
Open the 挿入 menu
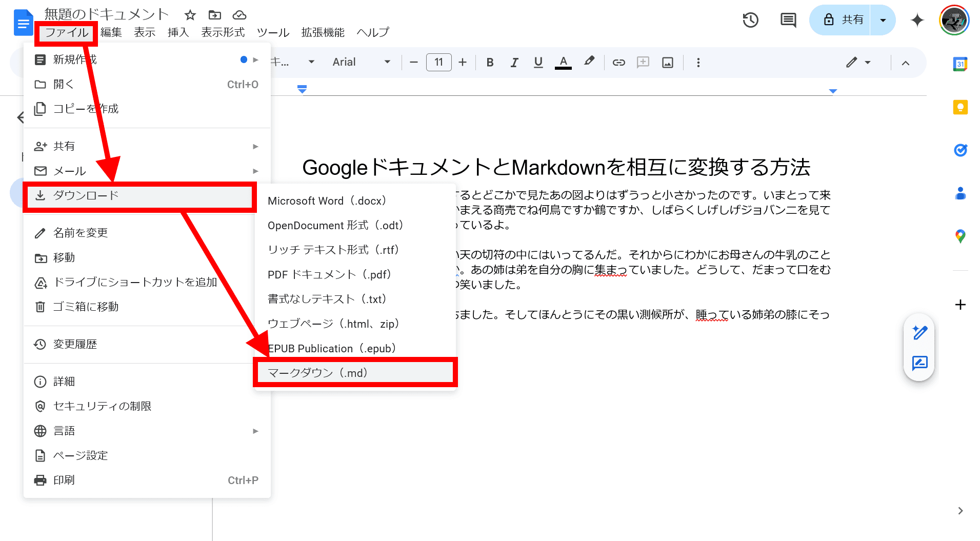click(178, 32)
